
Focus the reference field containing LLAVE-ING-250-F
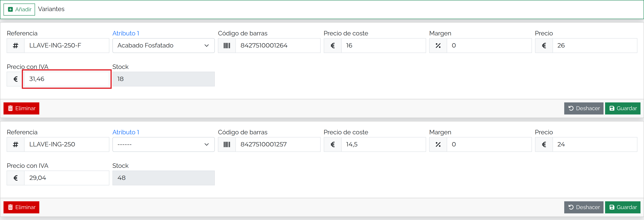point(67,46)
